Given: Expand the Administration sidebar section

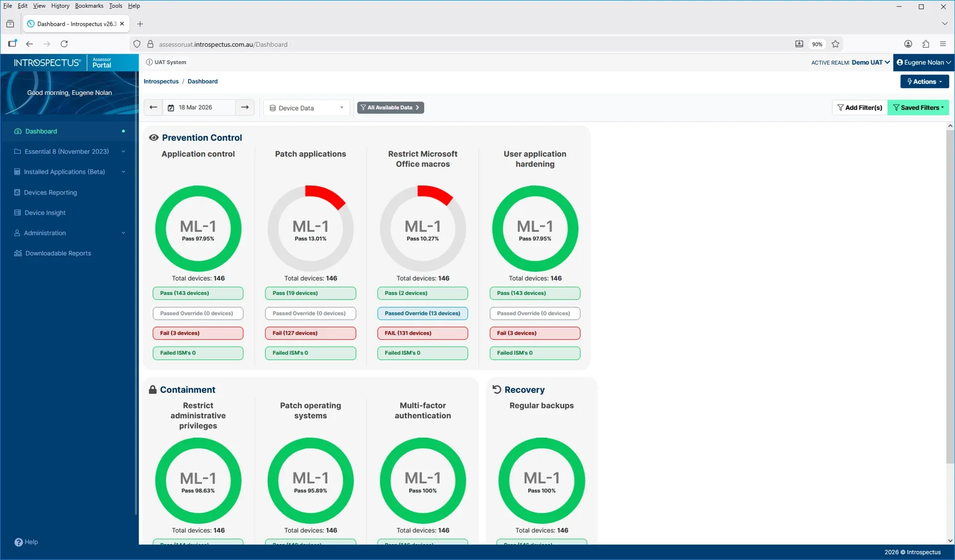Looking at the screenshot, I should (x=45, y=233).
